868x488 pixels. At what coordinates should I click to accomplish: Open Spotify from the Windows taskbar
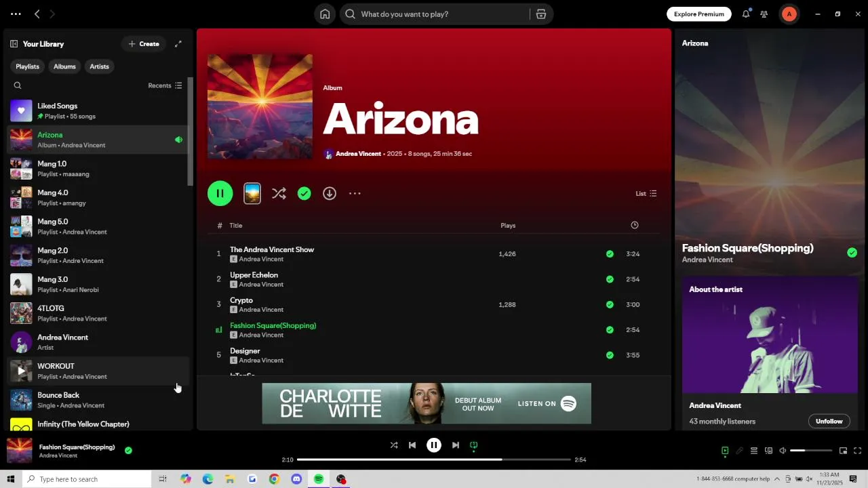[x=319, y=479]
